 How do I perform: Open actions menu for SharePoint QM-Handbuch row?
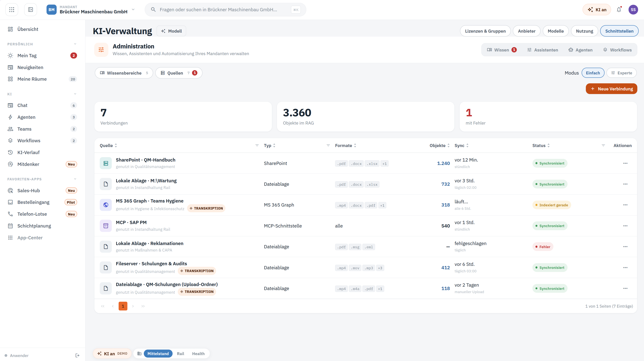pos(625,163)
